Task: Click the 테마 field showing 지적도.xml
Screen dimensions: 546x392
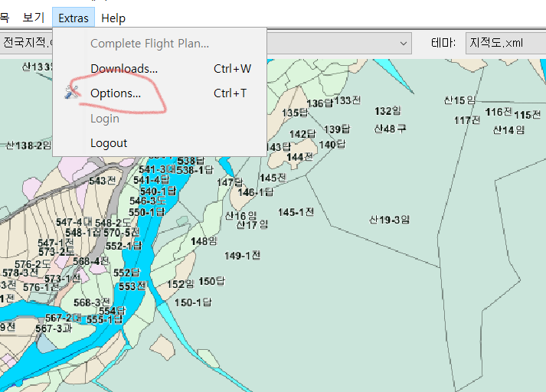Action: click(x=504, y=43)
